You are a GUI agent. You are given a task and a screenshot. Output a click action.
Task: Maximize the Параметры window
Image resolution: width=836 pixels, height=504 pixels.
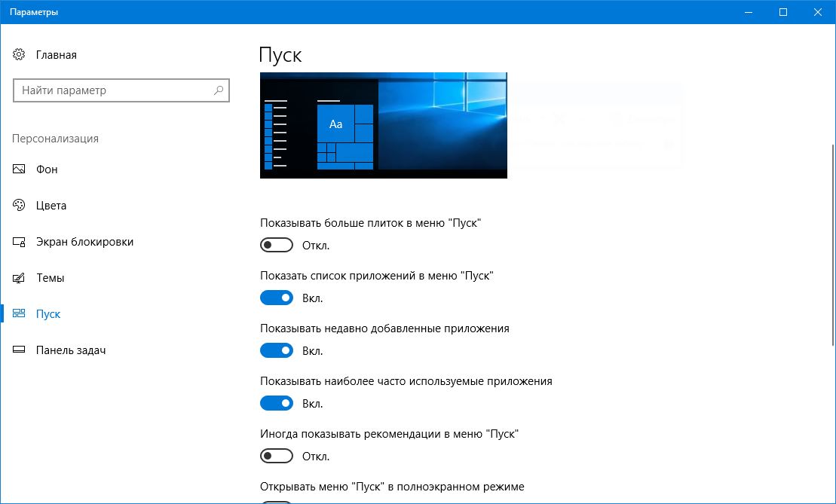click(x=783, y=12)
